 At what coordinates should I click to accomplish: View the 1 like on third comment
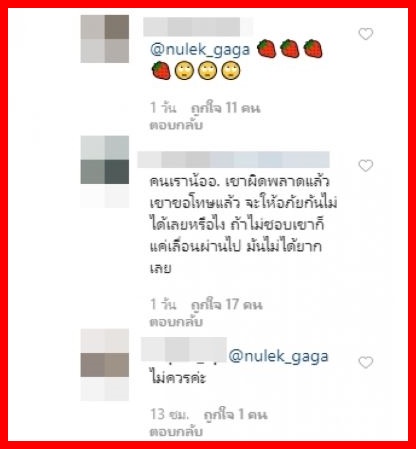click(x=235, y=414)
